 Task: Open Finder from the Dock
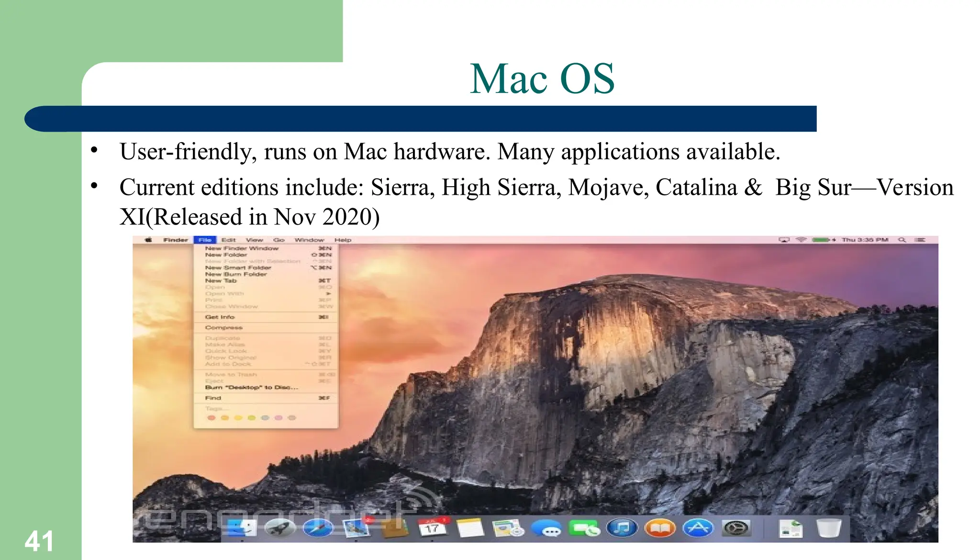point(242,528)
